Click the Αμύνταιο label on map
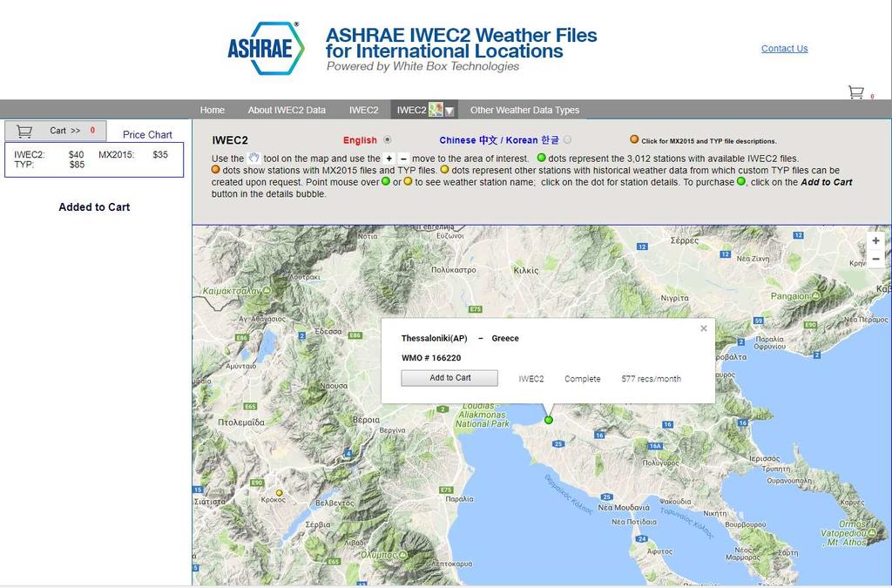This screenshot has width=892, height=588. (240, 366)
